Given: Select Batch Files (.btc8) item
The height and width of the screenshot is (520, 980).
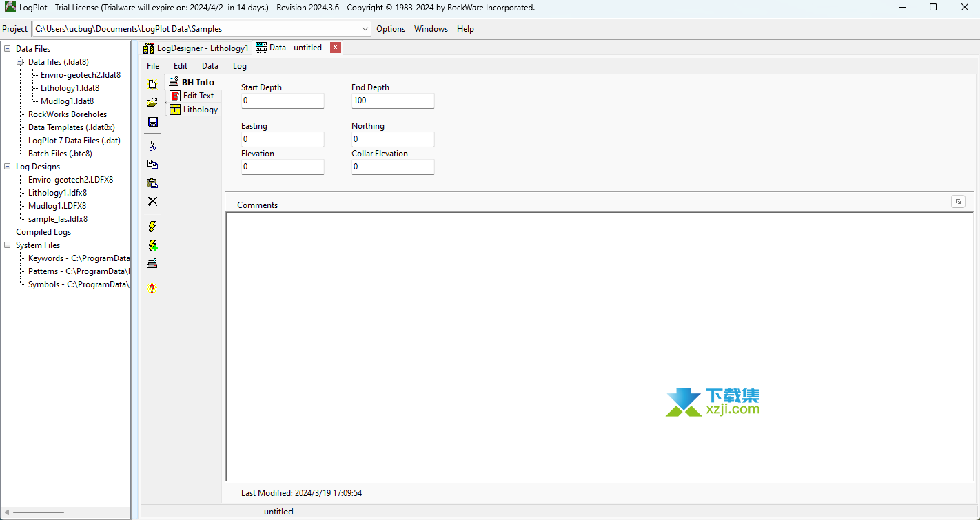Looking at the screenshot, I should click(x=60, y=154).
